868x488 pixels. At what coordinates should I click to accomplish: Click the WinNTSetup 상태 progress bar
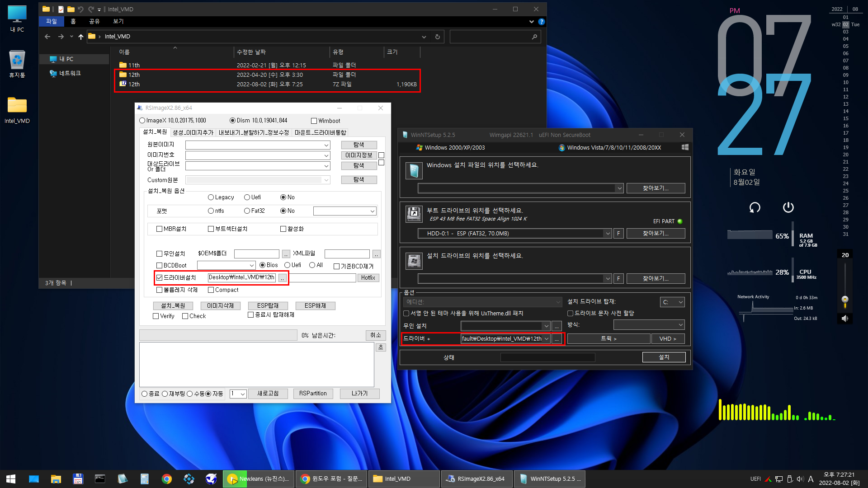click(x=547, y=358)
